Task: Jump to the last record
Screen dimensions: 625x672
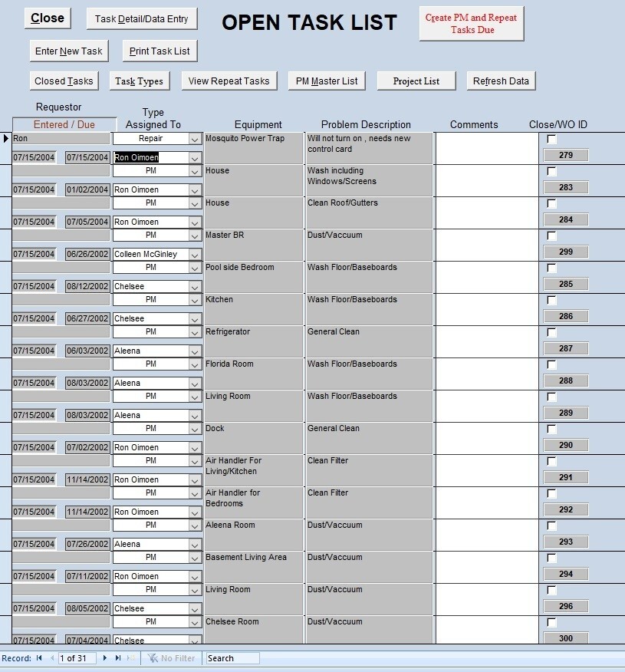Action: (117, 657)
